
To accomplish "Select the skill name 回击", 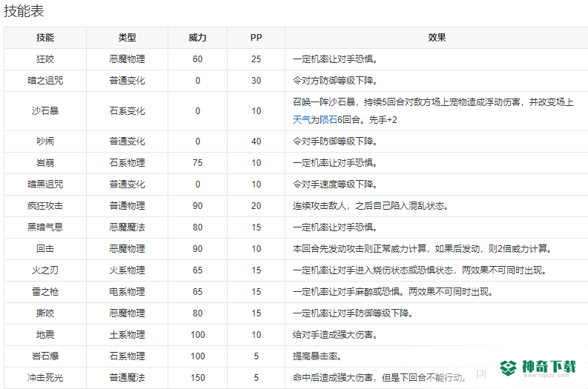I will click(45, 249).
